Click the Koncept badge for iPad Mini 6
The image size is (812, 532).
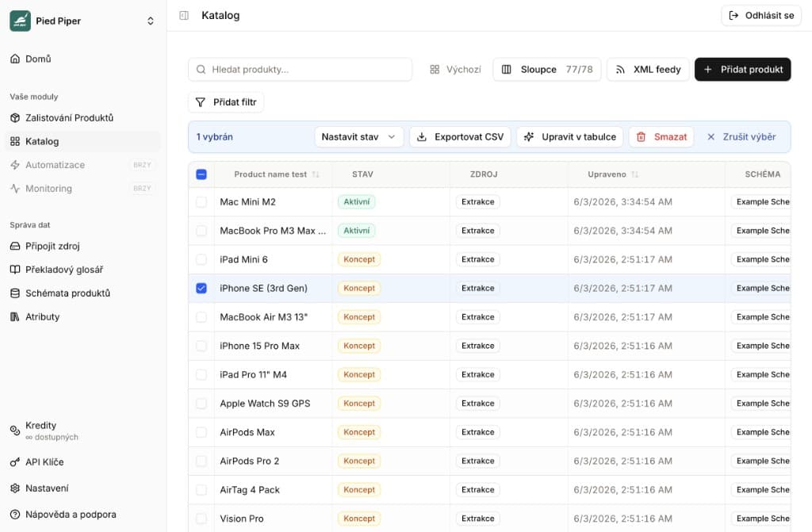tap(359, 259)
